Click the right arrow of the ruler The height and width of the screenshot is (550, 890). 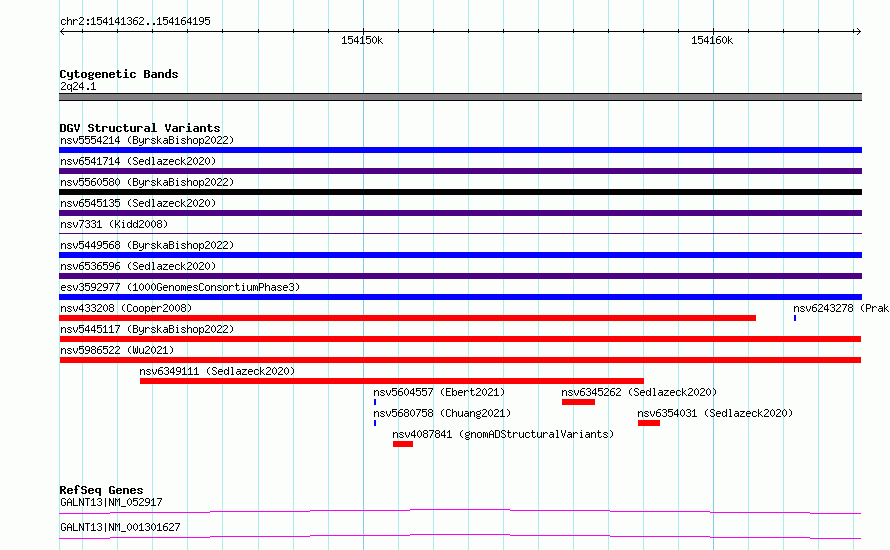tap(858, 31)
